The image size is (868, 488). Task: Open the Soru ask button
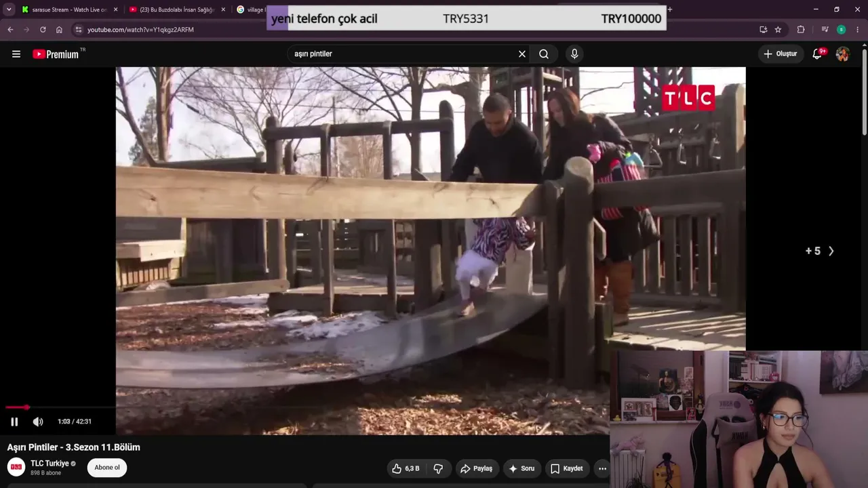(x=522, y=468)
